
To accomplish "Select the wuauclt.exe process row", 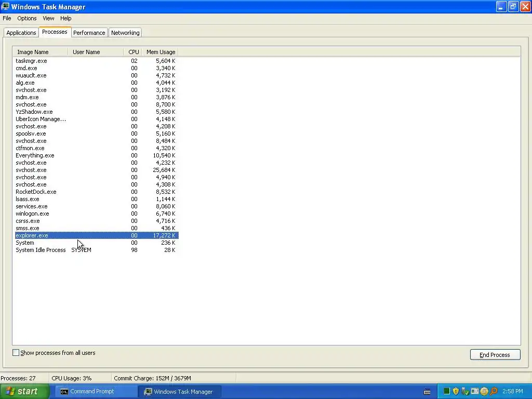I will coord(96,75).
